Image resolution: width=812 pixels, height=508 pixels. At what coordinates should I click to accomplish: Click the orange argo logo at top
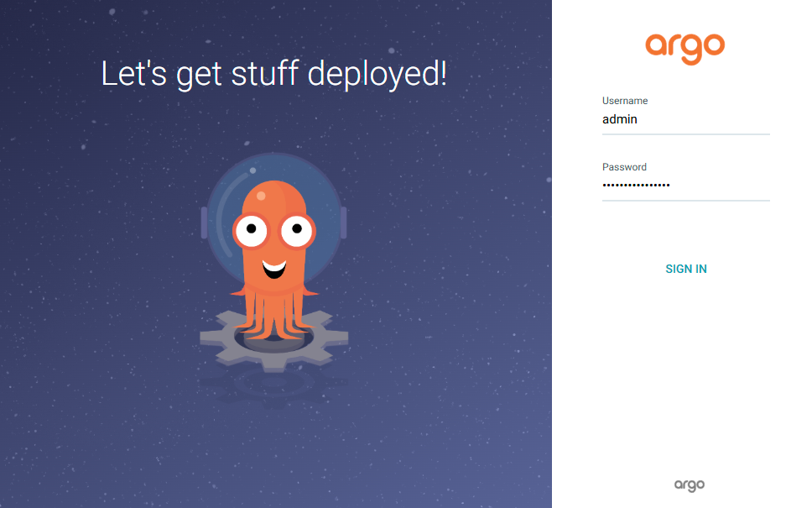pyautogui.click(x=684, y=49)
